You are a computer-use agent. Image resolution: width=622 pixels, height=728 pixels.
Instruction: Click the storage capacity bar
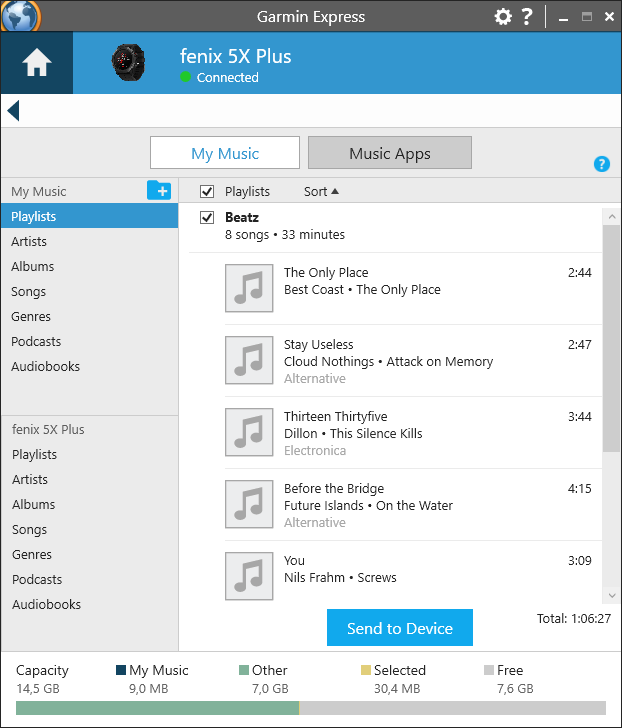point(311,708)
